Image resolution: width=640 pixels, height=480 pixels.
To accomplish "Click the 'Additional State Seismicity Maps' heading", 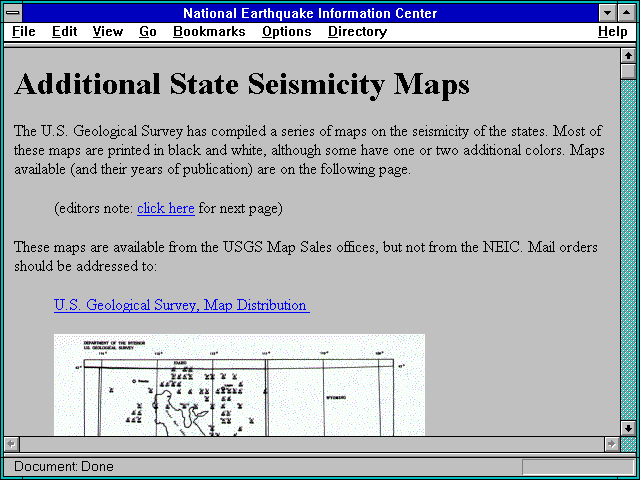I will coord(242,85).
